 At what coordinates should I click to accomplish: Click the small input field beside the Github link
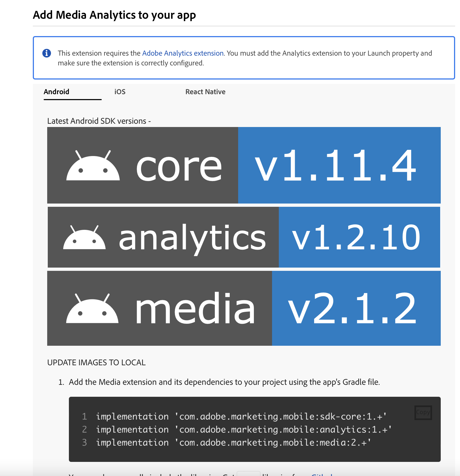click(x=248, y=474)
